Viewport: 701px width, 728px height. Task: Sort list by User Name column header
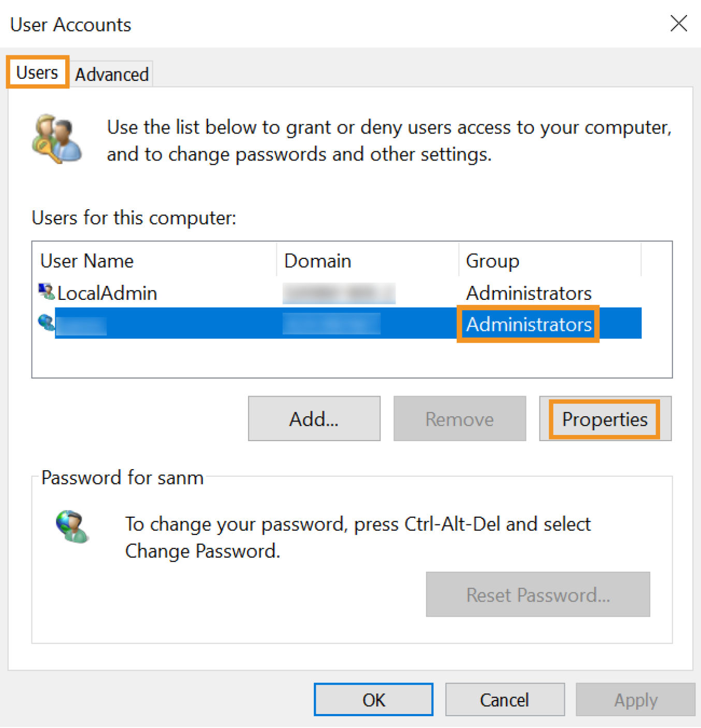[x=87, y=261]
